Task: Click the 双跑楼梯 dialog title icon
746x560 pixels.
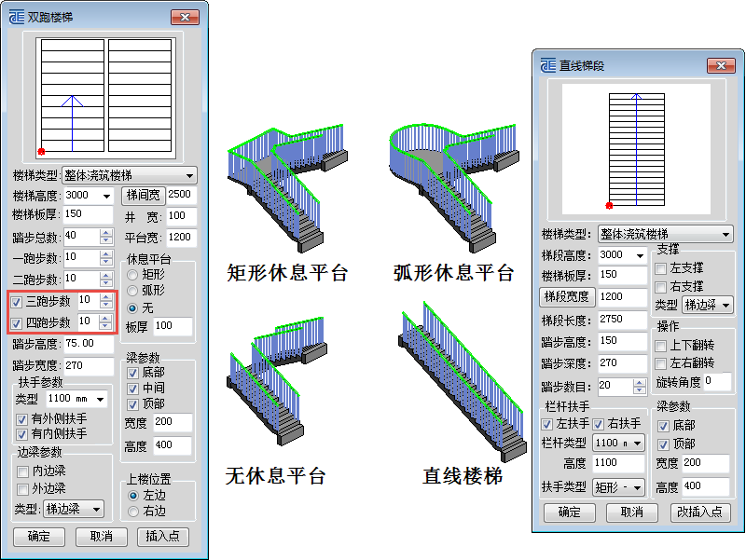Action: pos(15,17)
